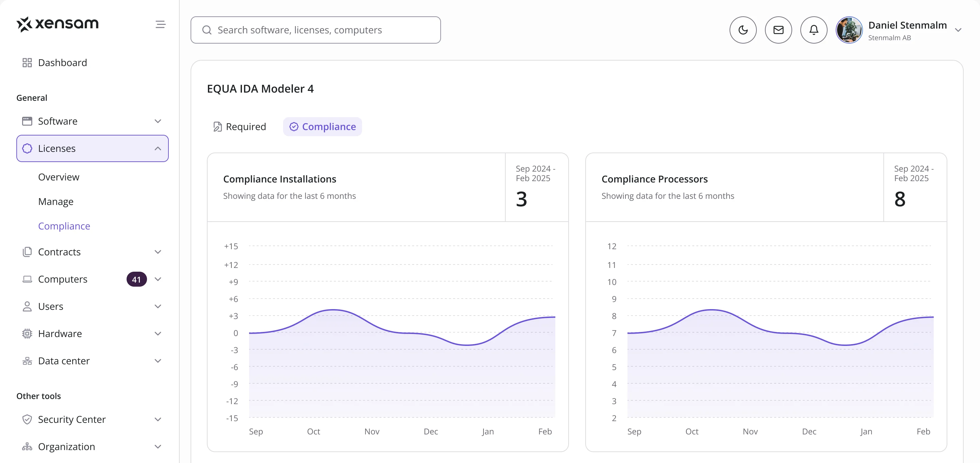The height and width of the screenshot is (463, 980).
Task: Click Organization label in sidebar
Action: 67,447
